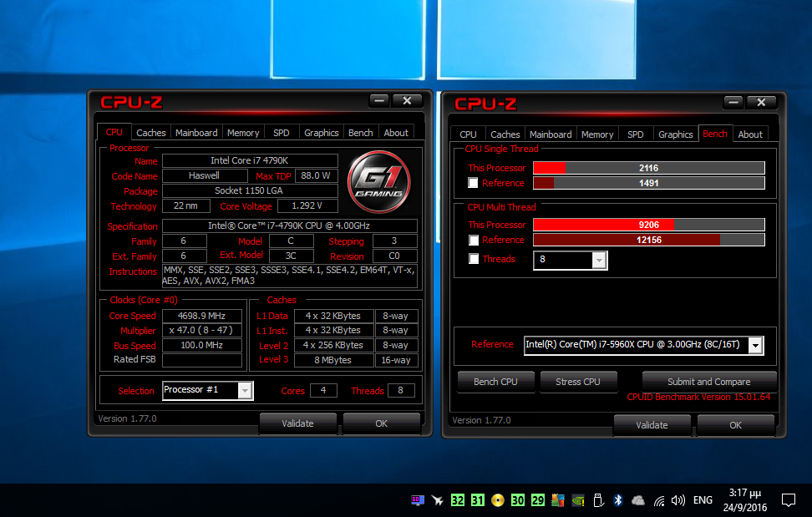Click Validate in right Bench window
Screen dimensions: 812x517
tap(652, 425)
